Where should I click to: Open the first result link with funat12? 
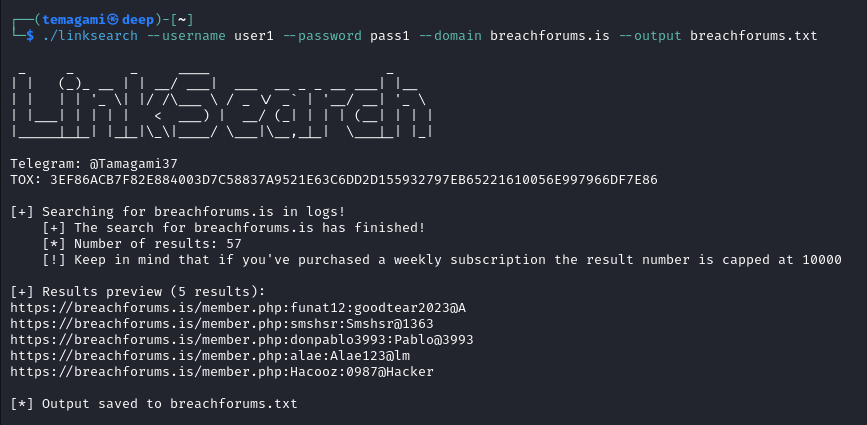(238, 308)
